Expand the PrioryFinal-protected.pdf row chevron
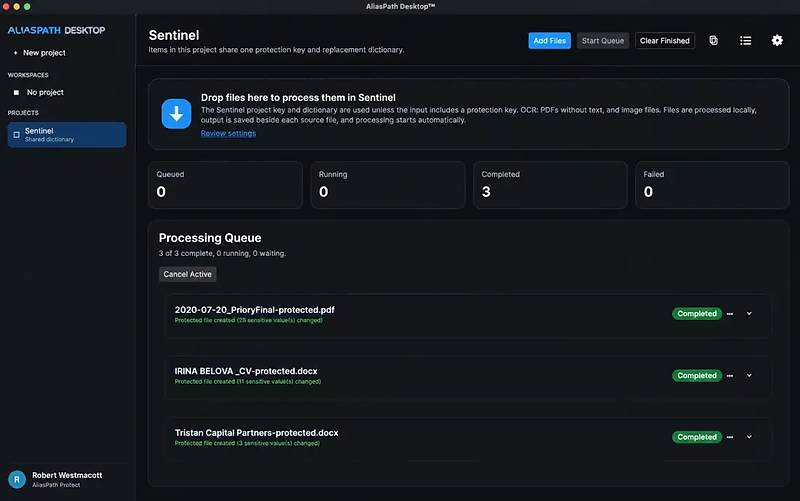 tap(749, 314)
